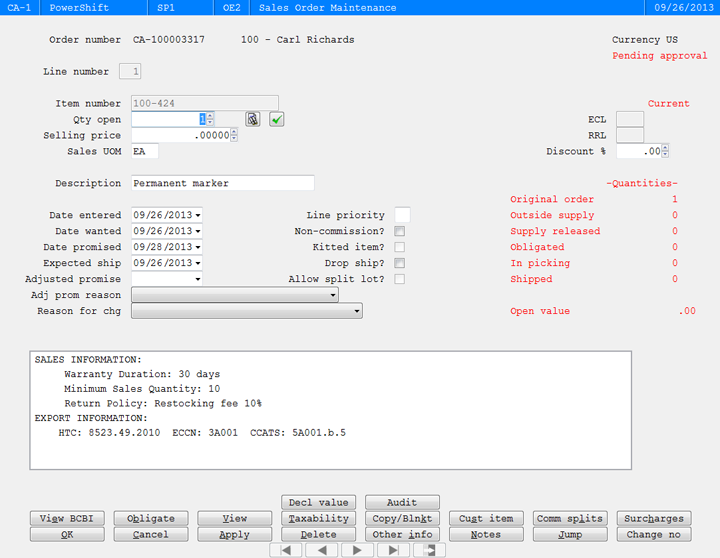Click the Description field with Permanent marker
Screen dimensions: 720x558
pyautogui.click(x=223, y=183)
